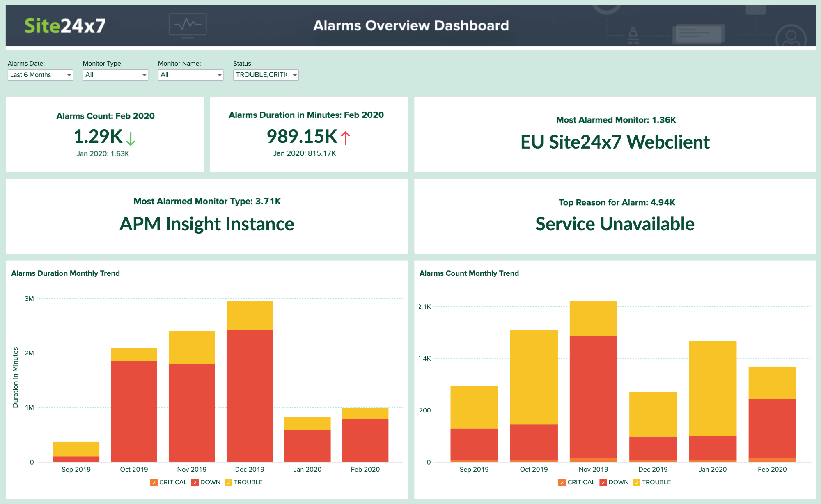Click Feb 2020 red DOWN bar in Count Trend

tap(772, 429)
